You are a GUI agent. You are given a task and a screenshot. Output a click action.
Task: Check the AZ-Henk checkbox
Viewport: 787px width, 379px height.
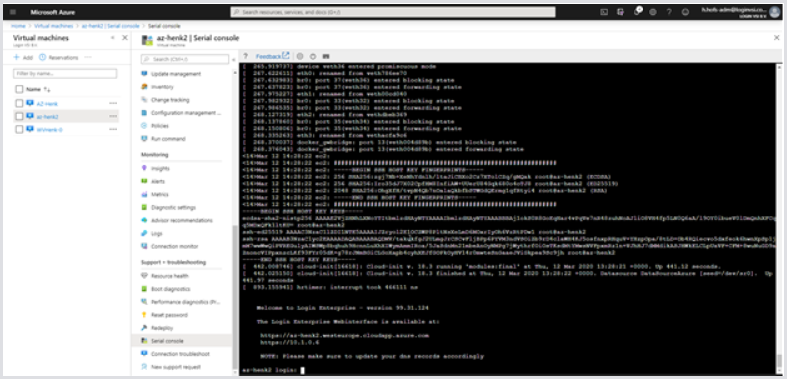[x=19, y=103]
